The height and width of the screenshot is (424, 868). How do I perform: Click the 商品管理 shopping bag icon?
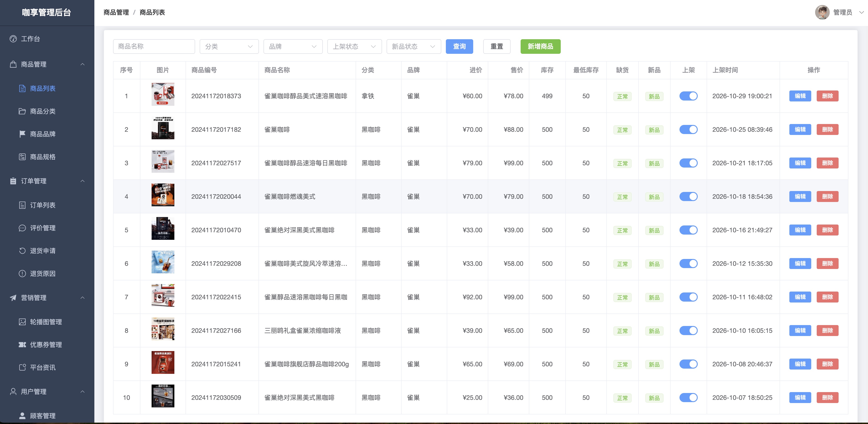pyautogui.click(x=13, y=64)
